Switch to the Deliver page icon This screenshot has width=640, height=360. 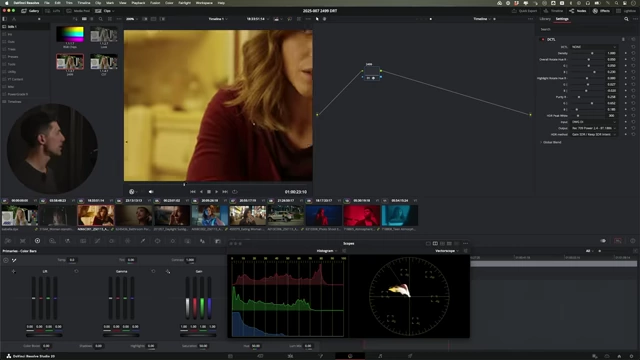(410, 356)
